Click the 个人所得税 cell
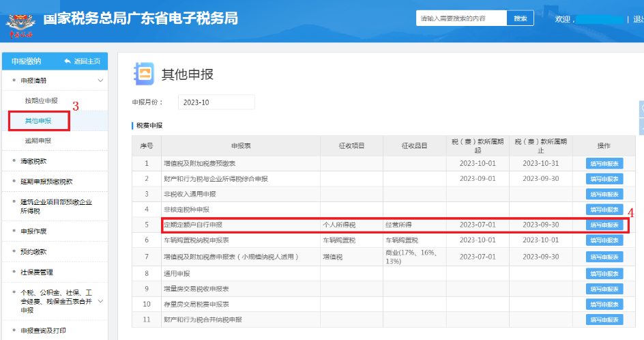644x340 pixels. click(x=339, y=225)
